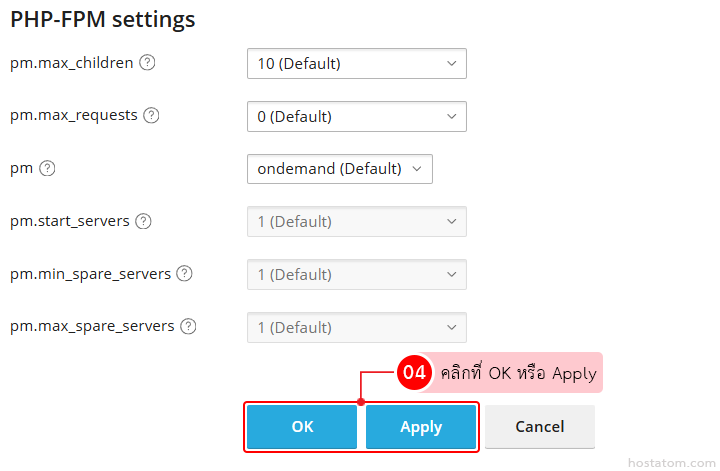Click the pink Thai instruction callout text
The image size is (720, 471).
518,374
